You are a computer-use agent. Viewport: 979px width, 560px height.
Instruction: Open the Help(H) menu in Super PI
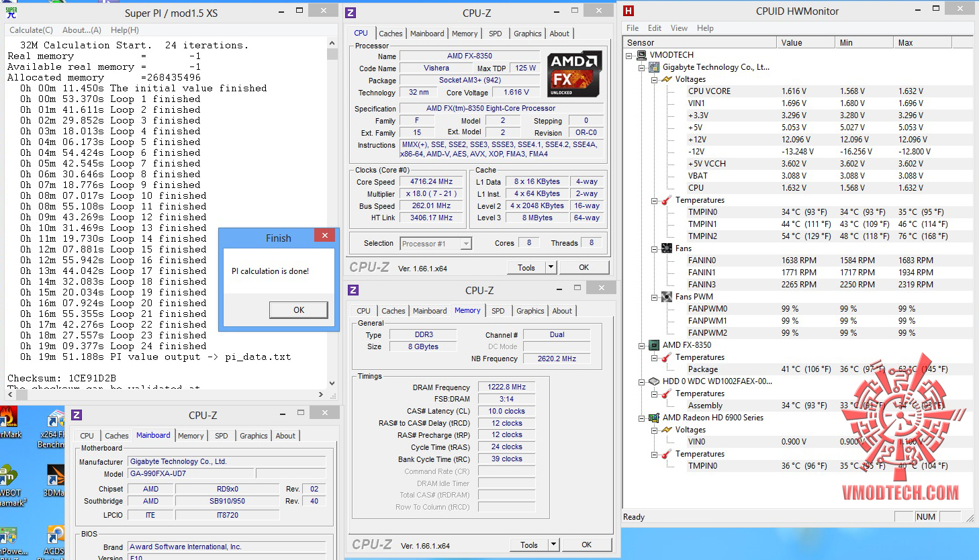coord(125,30)
